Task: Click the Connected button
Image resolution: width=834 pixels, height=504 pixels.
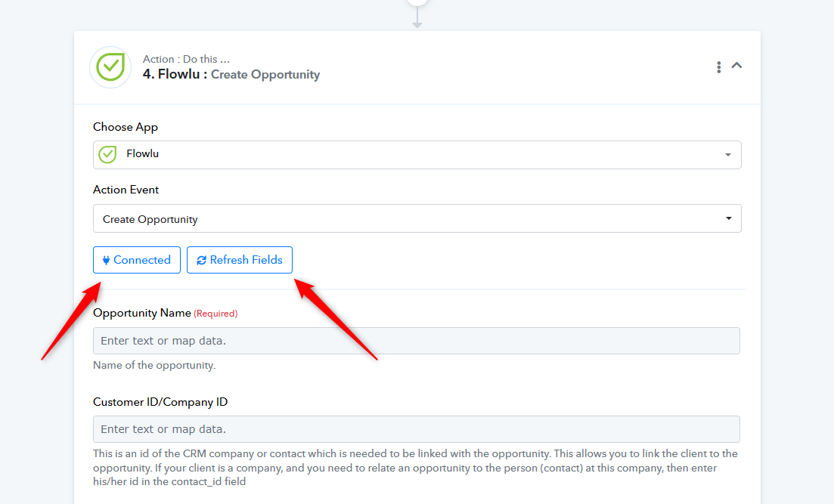Action: (137, 260)
